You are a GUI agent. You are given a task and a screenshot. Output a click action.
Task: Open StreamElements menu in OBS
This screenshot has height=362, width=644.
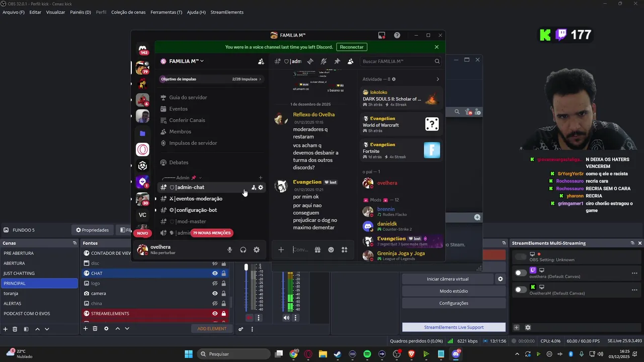click(227, 12)
